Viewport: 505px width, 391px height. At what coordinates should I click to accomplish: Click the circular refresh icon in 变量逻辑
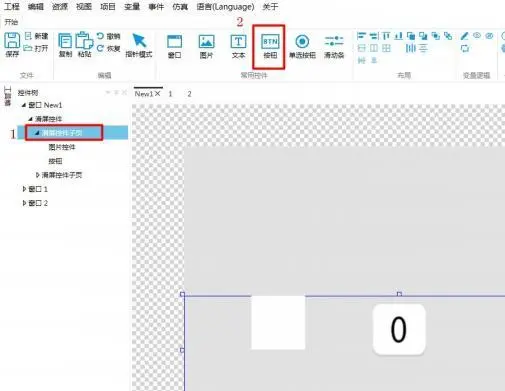(465, 48)
